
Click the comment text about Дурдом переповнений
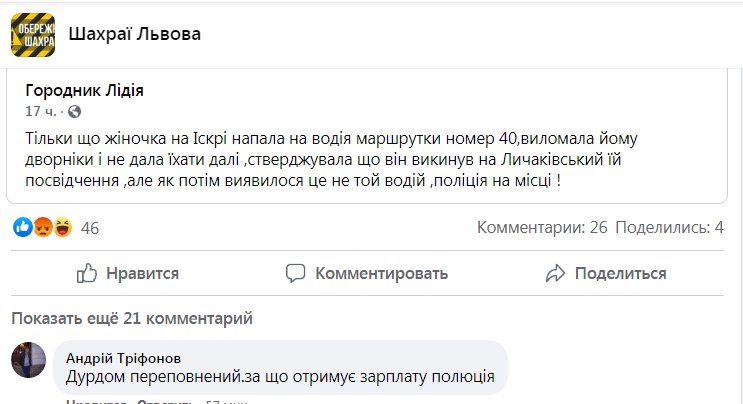pos(279,378)
